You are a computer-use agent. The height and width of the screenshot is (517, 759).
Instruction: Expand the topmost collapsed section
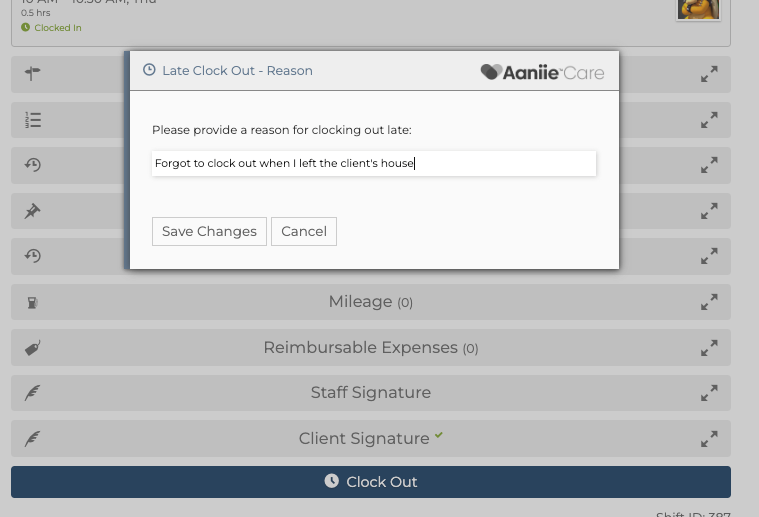tap(709, 74)
